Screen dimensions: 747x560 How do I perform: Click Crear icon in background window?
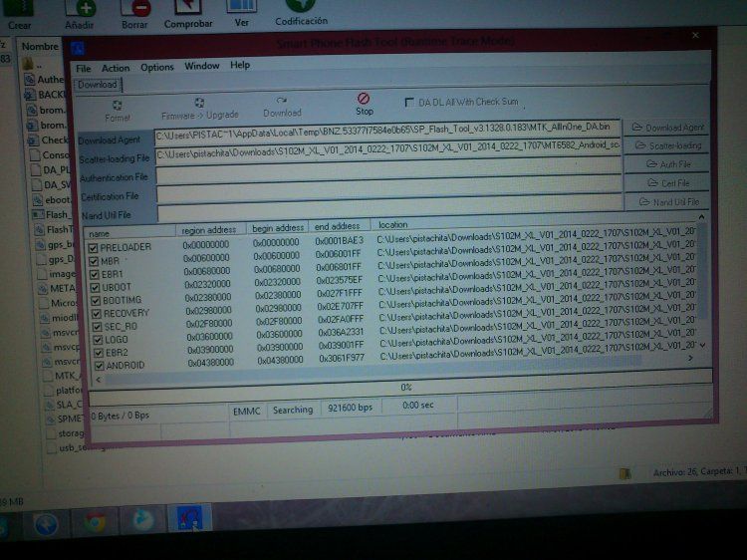[x=19, y=15]
